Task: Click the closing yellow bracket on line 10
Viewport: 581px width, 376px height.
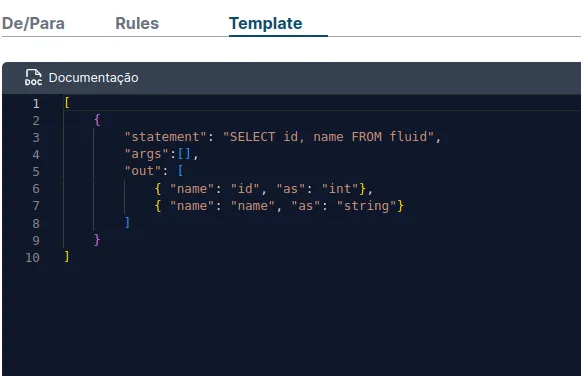Action: coord(67,257)
